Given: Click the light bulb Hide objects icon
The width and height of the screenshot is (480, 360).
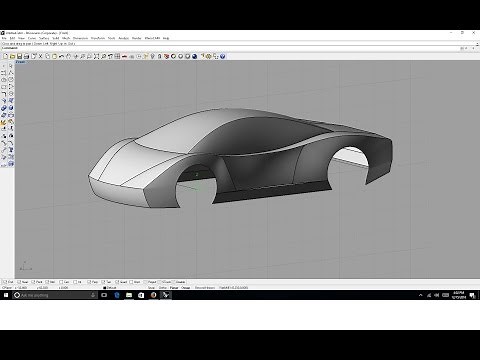Looking at the screenshot, I should click(x=153, y=56).
